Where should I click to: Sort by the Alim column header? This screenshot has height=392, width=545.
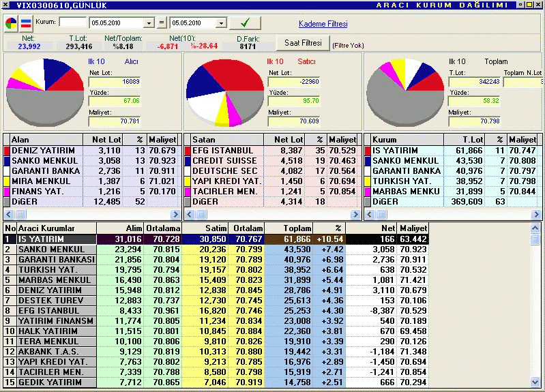click(120, 228)
